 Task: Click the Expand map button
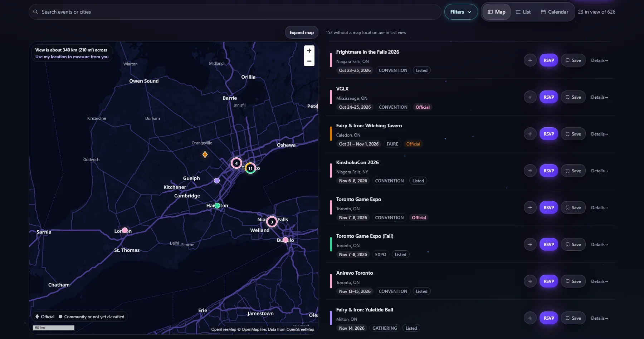(302, 33)
